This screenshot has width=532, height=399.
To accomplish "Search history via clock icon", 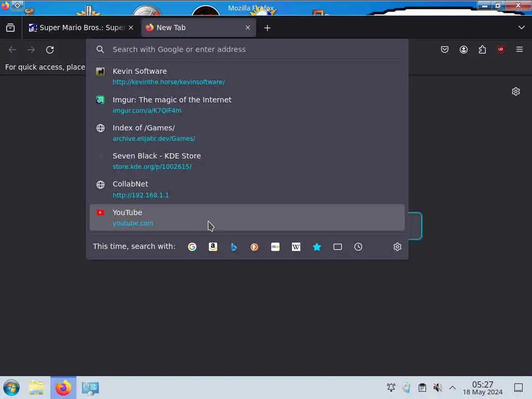I will click(358, 247).
